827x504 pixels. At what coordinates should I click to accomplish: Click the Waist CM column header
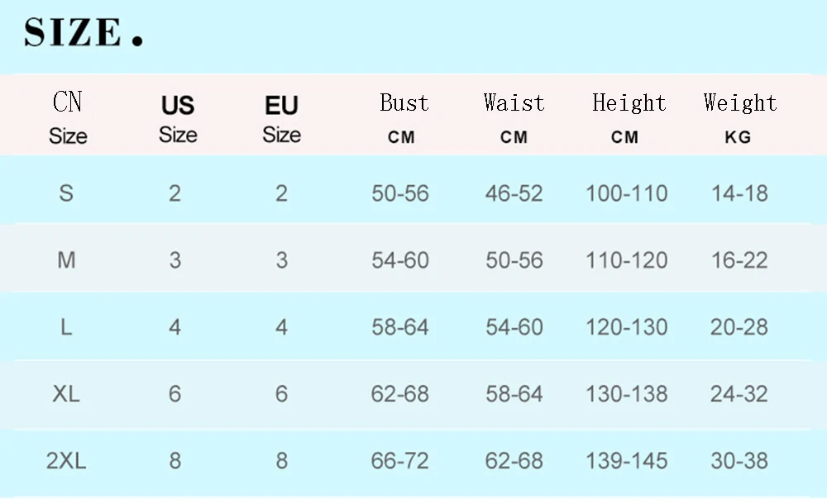pos(514,118)
